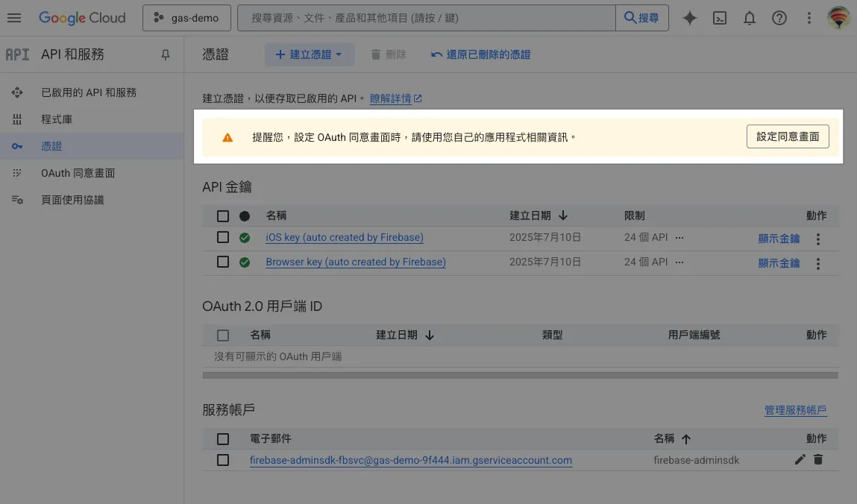Select the firebase-adminsdk service account checkbox
This screenshot has width=857, height=504.
[223, 460]
